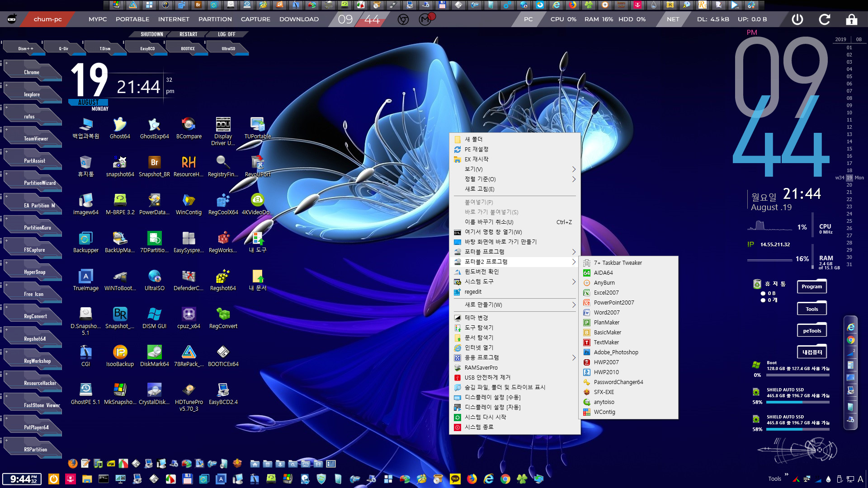The height and width of the screenshot is (488, 868).
Task: Expand the Chrome sidebar tab plus
Action: pos(6,63)
